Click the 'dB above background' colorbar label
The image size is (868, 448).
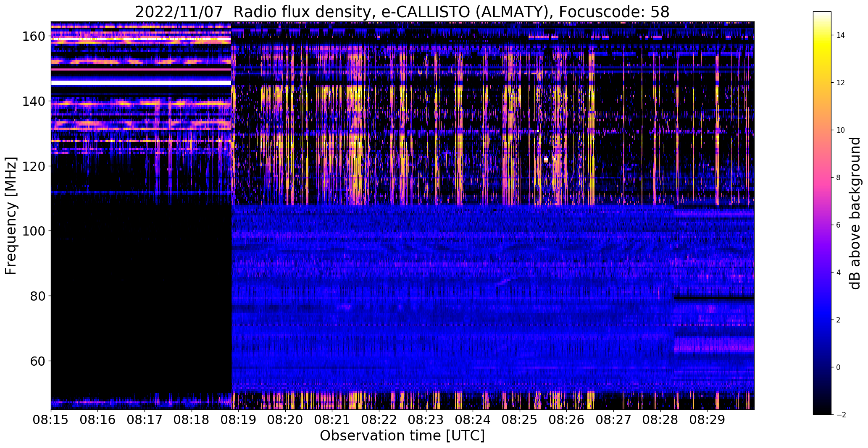click(855, 213)
